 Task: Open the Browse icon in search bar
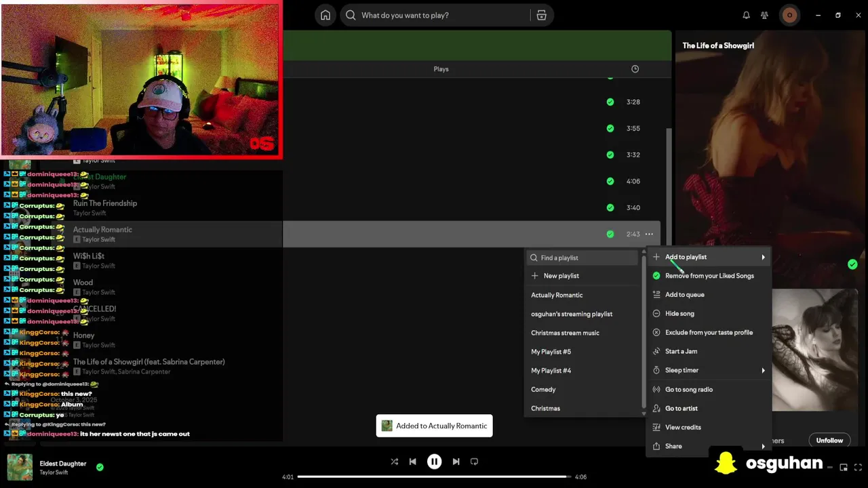(541, 15)
